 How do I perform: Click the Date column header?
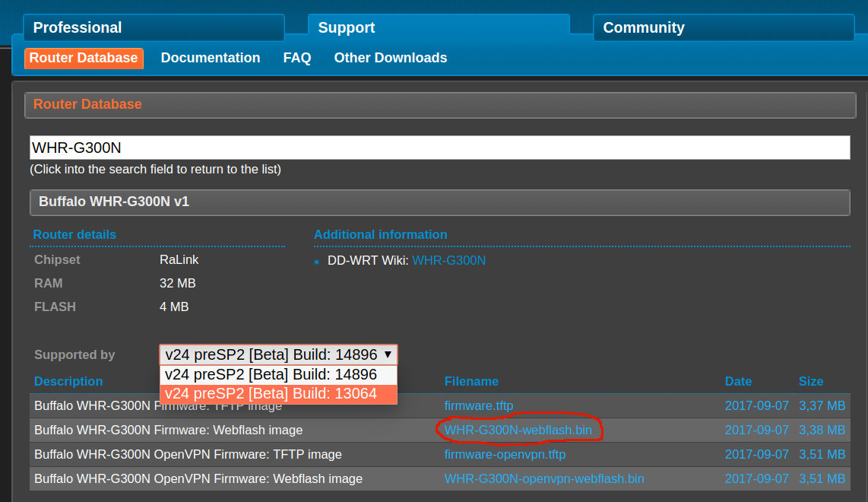(x=738, y=381)
